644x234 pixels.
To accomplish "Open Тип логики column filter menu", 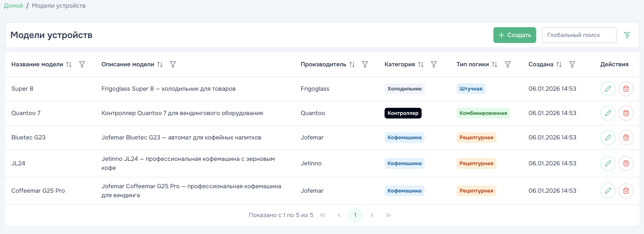I will 508,64.
